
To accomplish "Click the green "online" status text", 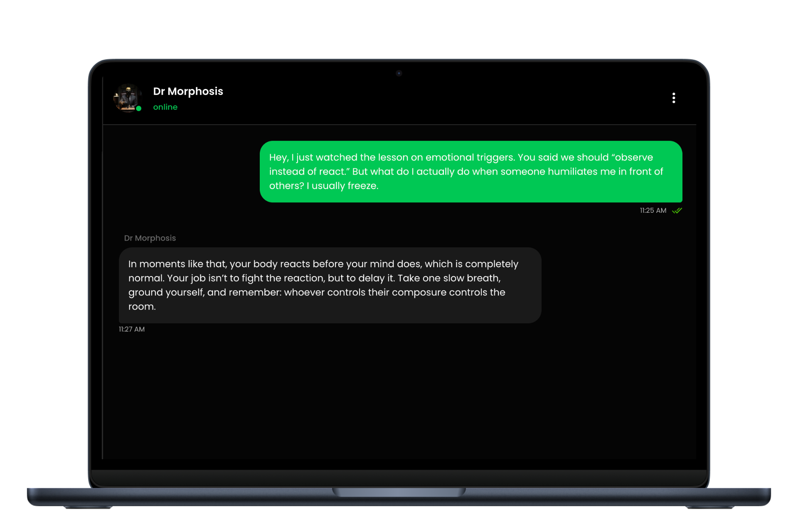I will pos(165,107).
